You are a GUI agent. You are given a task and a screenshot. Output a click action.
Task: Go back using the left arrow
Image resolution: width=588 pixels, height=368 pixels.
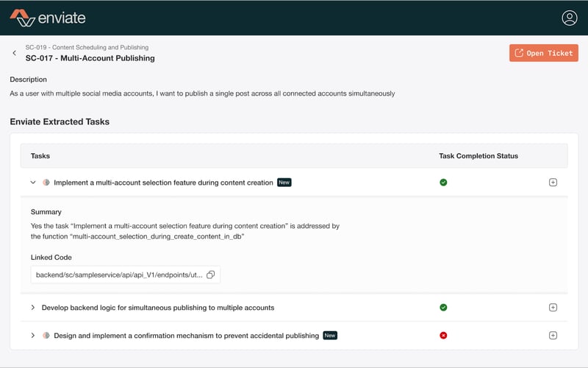[15, 53]
